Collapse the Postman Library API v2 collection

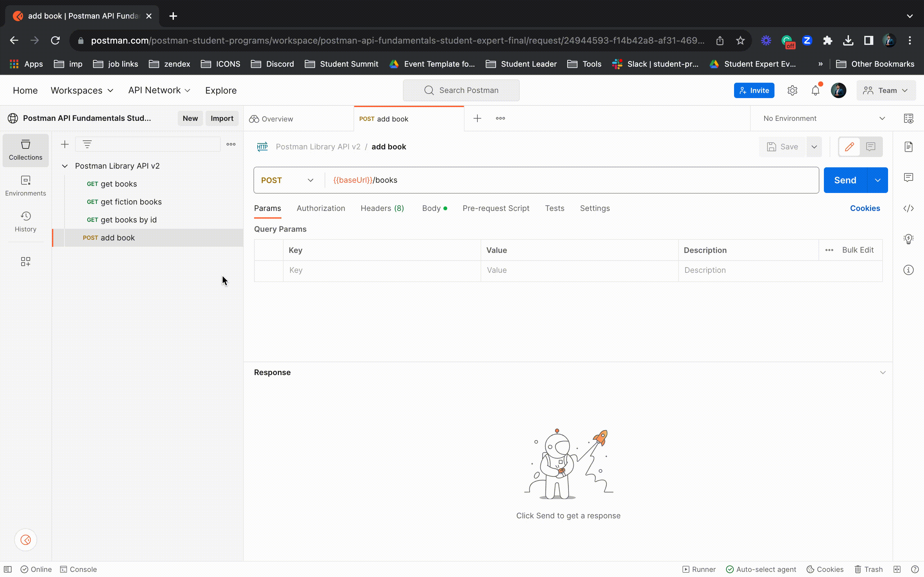point(65,166)
